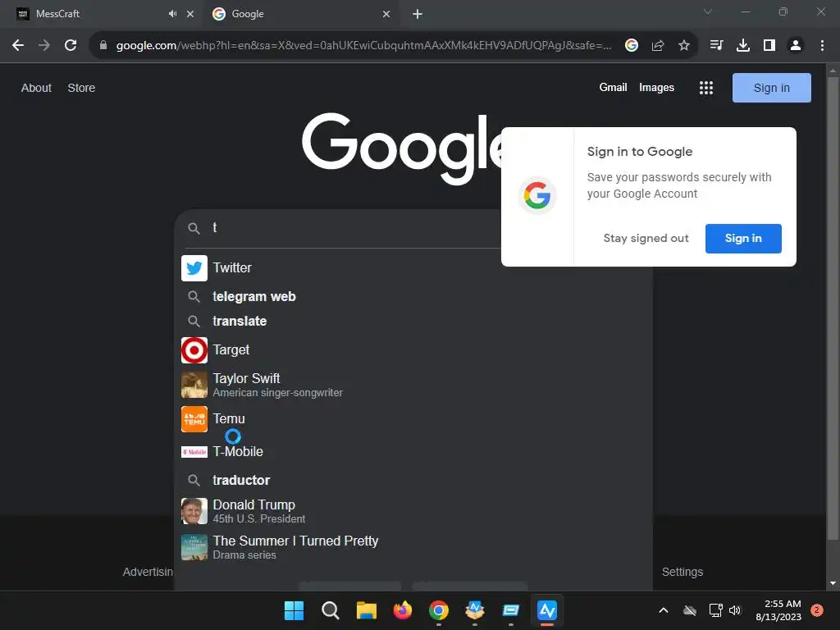Open a new browser tab

click(x=418, y=14)
